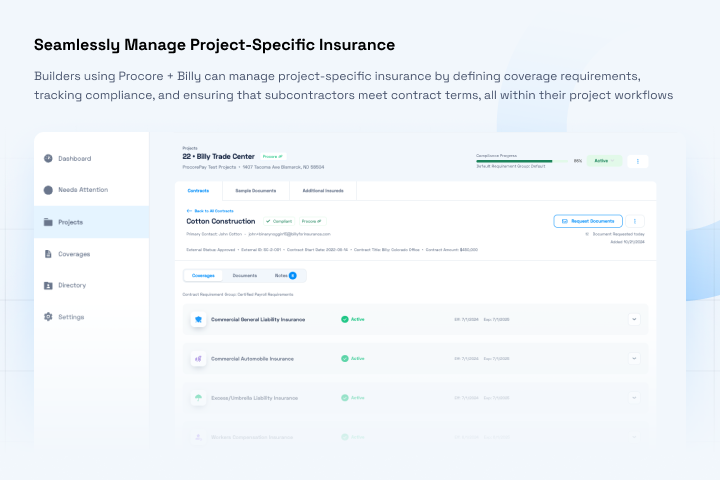Expand Excess/Umbrella Liability Insurance row
Image resolution: width=720 pixels, height=480 pixels.
634,398
